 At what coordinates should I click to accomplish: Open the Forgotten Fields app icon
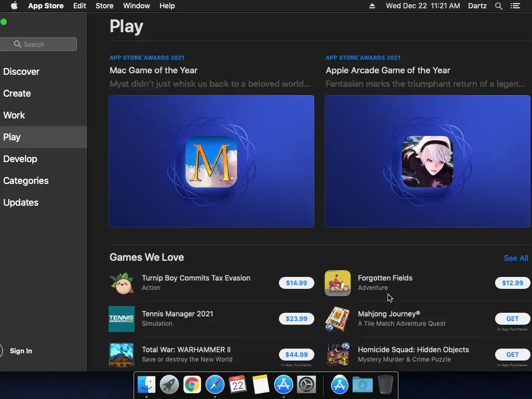coord(338,283)
